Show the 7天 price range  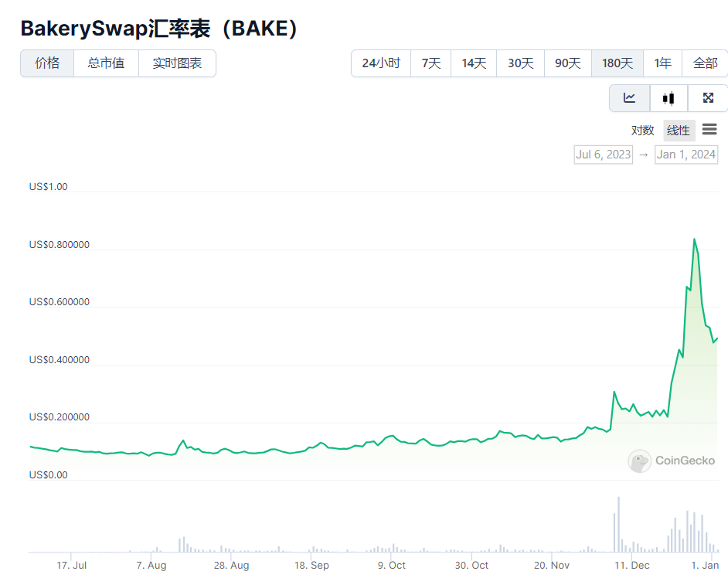pyautogui.click(x=431, y=63)
